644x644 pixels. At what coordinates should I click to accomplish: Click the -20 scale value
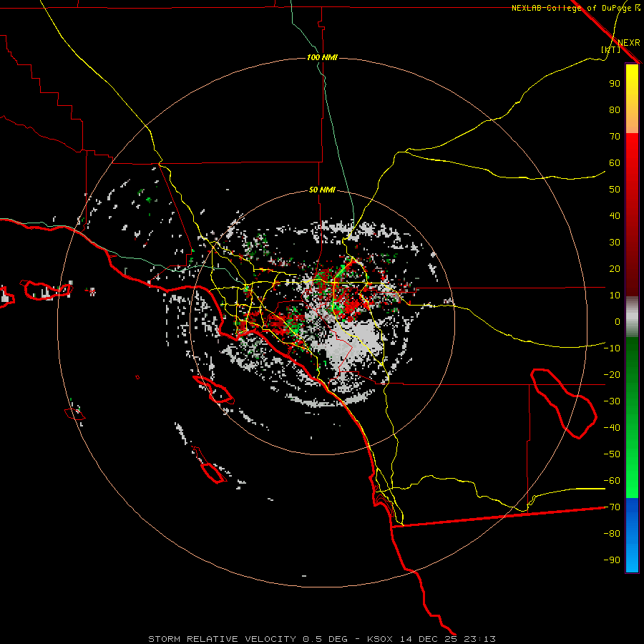tap(612, 374)
